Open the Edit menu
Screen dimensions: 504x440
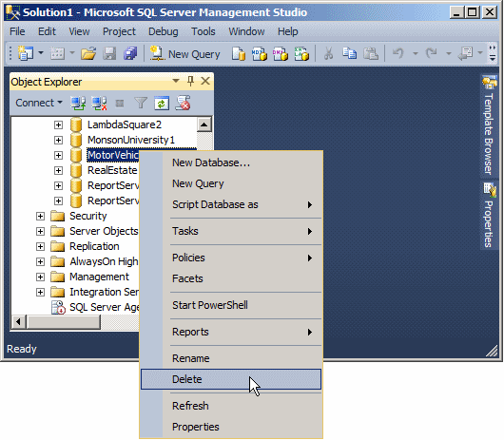(47, 31)
